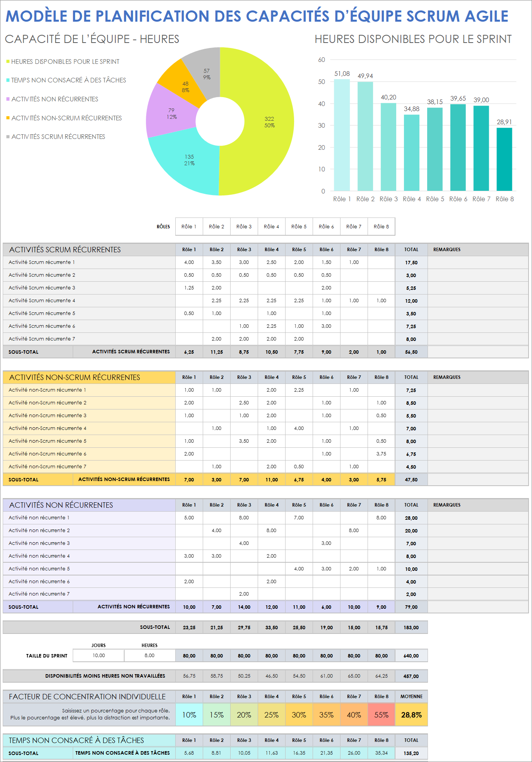Click the 457,00 availability total

[x=411, y=676]
